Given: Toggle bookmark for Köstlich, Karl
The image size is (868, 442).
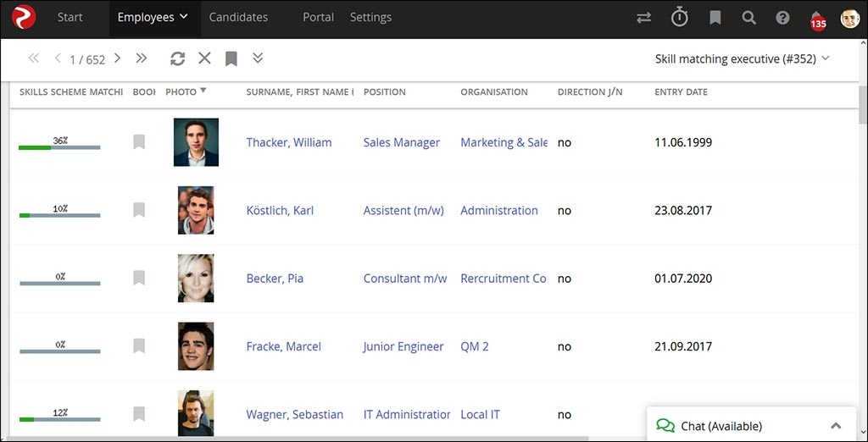Looking at the screenshot, I should click(139, 210).
